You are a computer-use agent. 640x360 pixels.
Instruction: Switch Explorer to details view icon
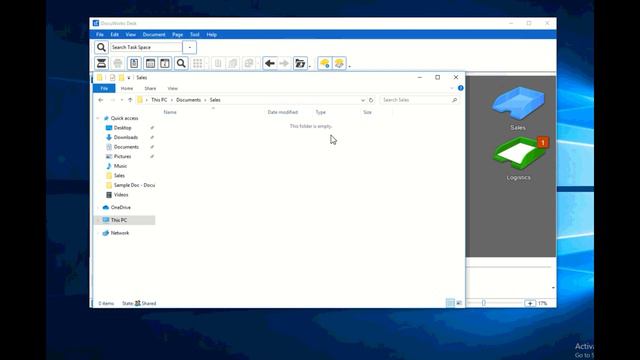450,303
